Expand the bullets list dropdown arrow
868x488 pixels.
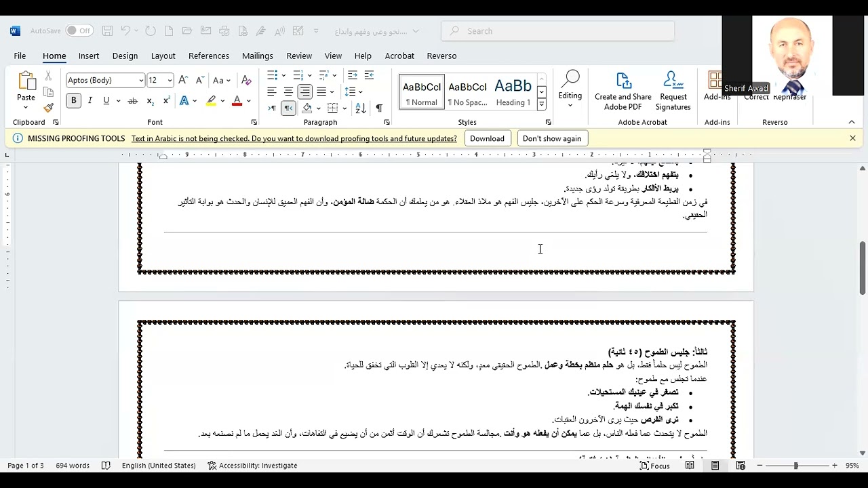[283, 75]
